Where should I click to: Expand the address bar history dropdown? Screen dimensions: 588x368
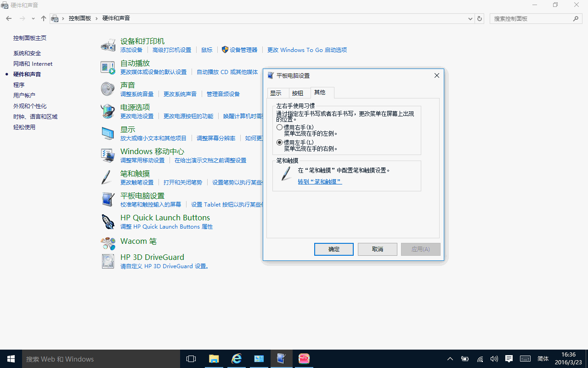[470, 19]
